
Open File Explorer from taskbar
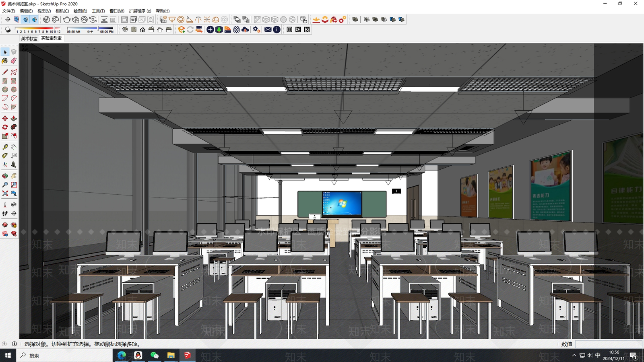[171, 356]
